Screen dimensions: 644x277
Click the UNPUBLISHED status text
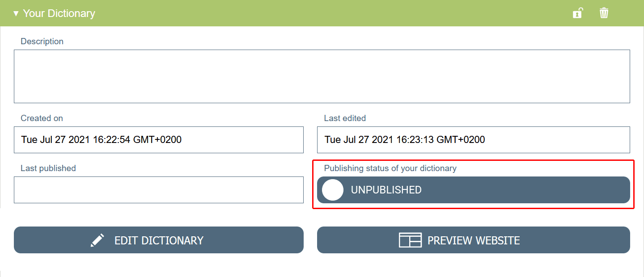point(386,190)
